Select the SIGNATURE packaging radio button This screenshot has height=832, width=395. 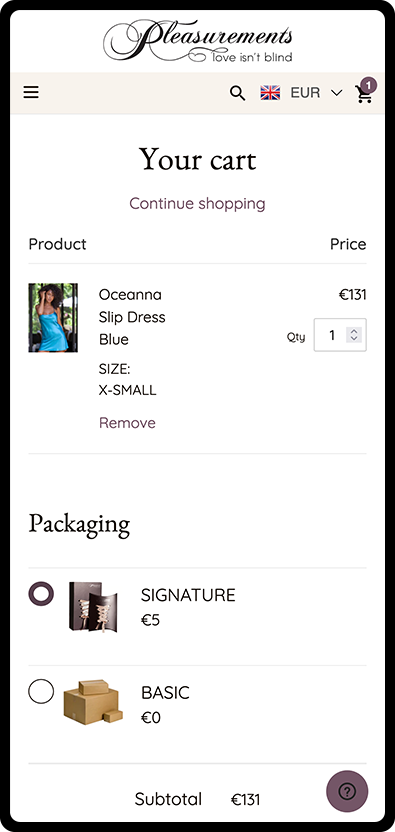(x=41, y=594)
